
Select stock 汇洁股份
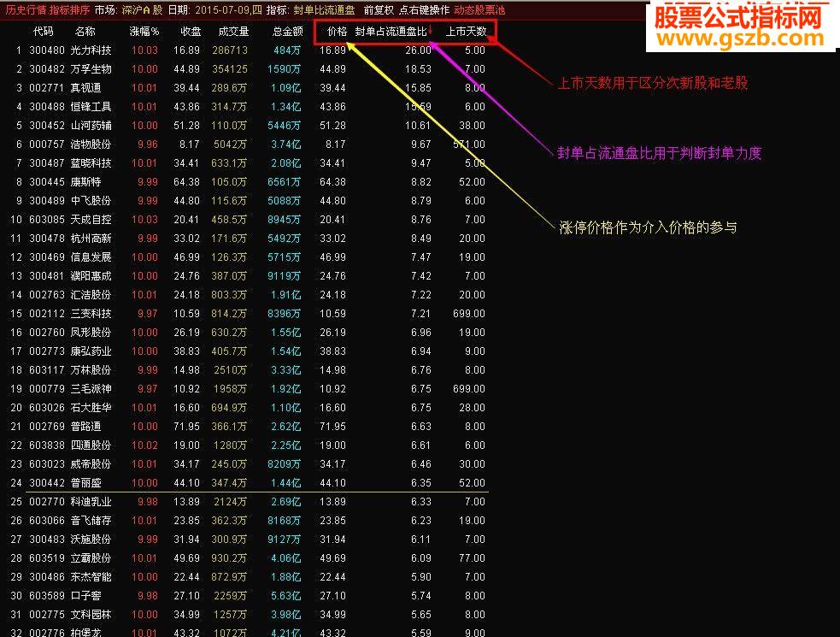91,295
